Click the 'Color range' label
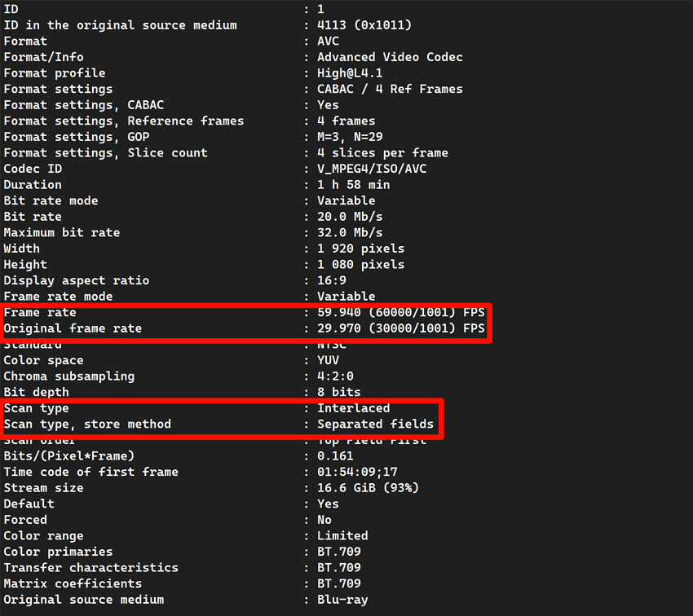 coord(44,535)
